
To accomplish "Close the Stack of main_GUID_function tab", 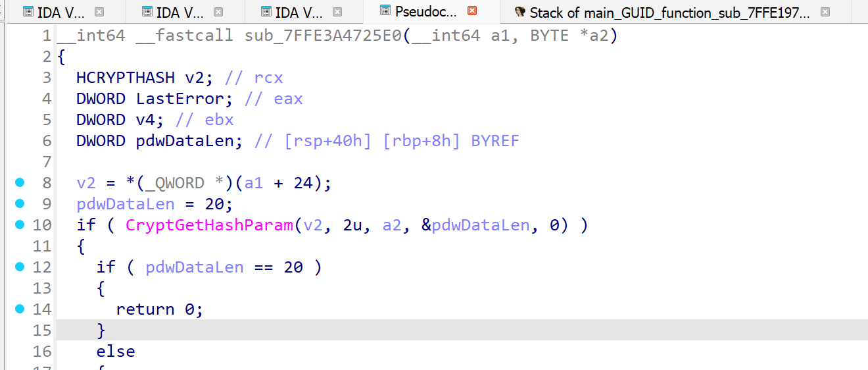I will (825, 12).
